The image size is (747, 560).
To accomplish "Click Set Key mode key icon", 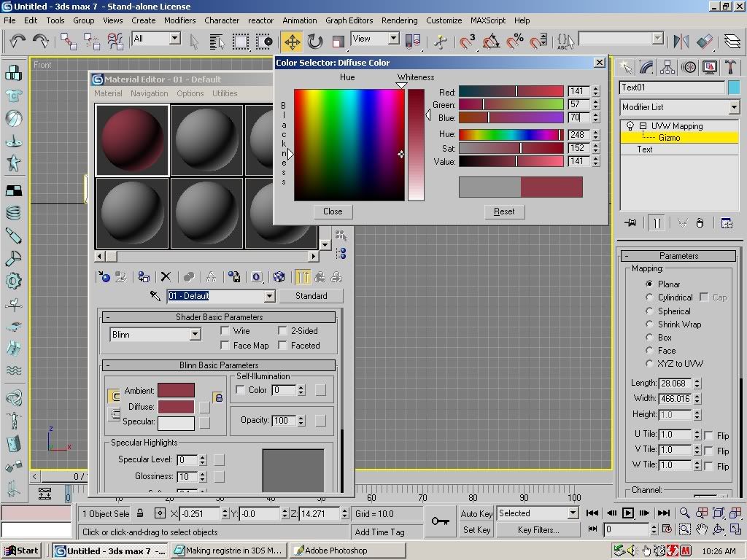I will [440, 521].
